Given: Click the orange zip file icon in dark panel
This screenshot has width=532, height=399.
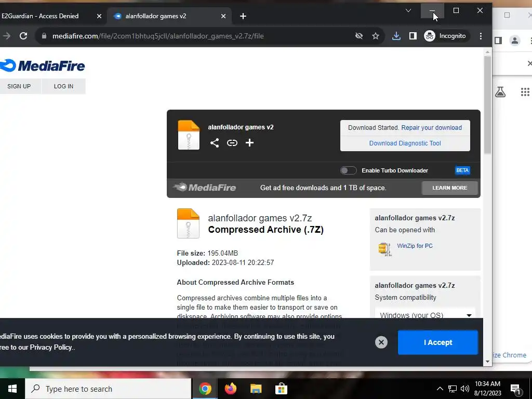Looking at the screenshot, I should (x=189, y=135).
